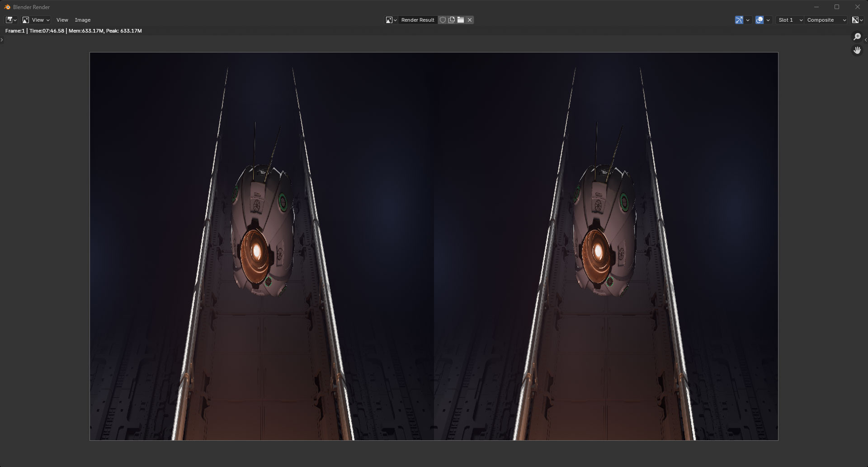Click the Blender logo in title bar
The image size is (868, 467).
click(7, 7)
